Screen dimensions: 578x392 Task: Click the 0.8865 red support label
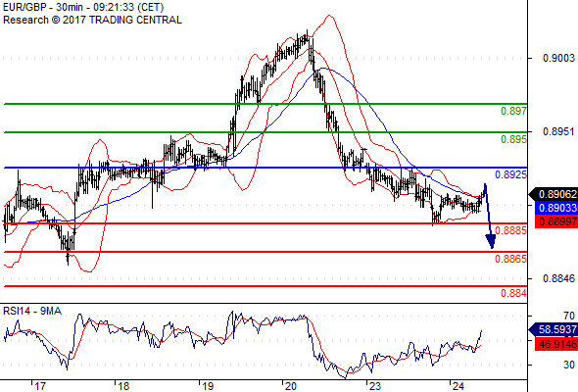511,259
